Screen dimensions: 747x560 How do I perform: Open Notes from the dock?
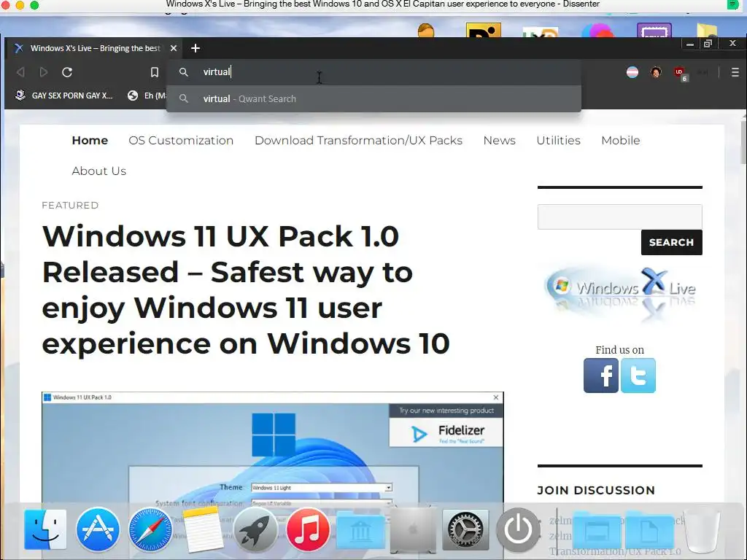tap(203, 529)
